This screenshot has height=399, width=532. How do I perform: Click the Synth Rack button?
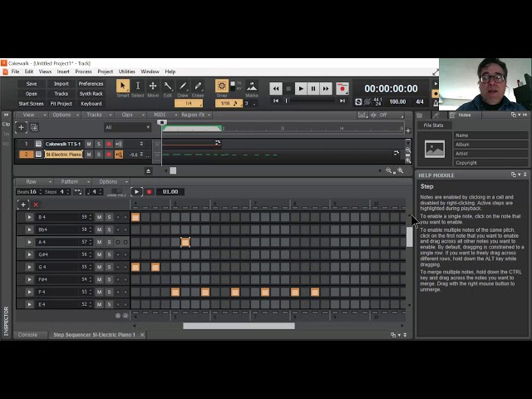[91, 94]
